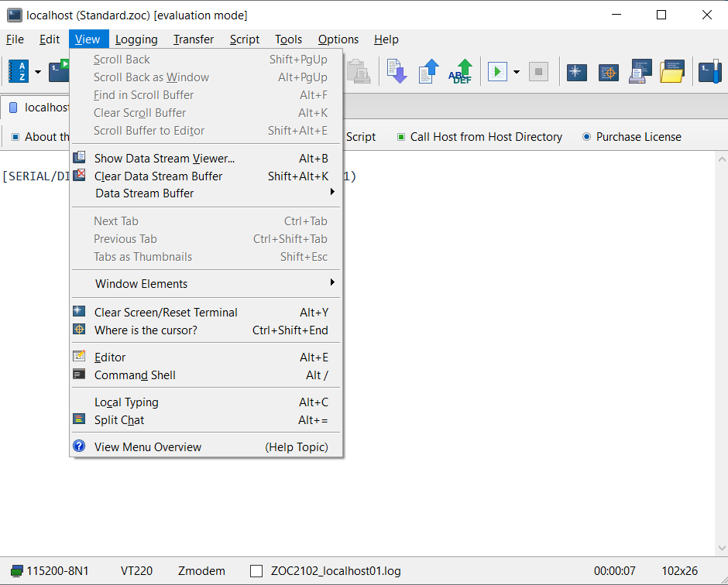Screen dimensions: 728x585
Task: Toggle the log file checkbox in status bar
Action: click(256, 571)
